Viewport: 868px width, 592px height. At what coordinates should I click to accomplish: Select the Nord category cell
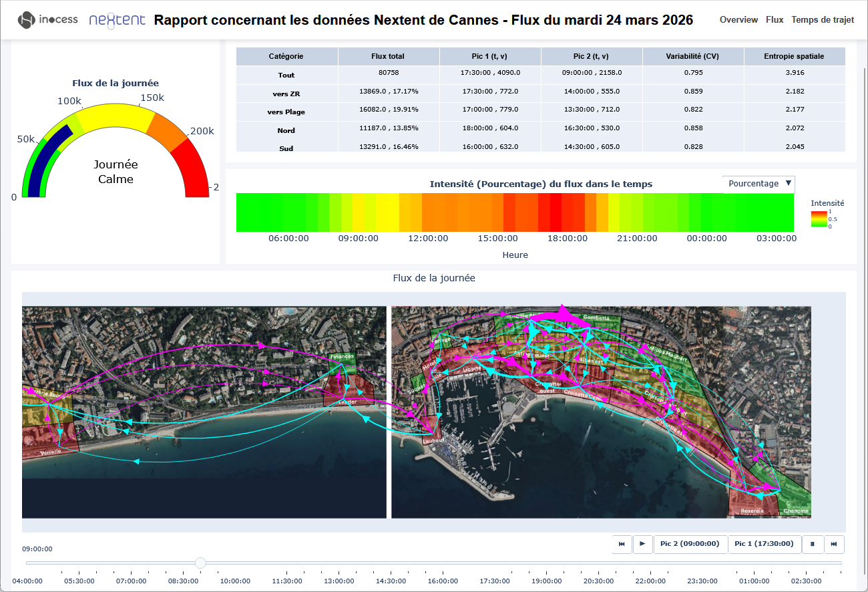click(x=286, y=130)
